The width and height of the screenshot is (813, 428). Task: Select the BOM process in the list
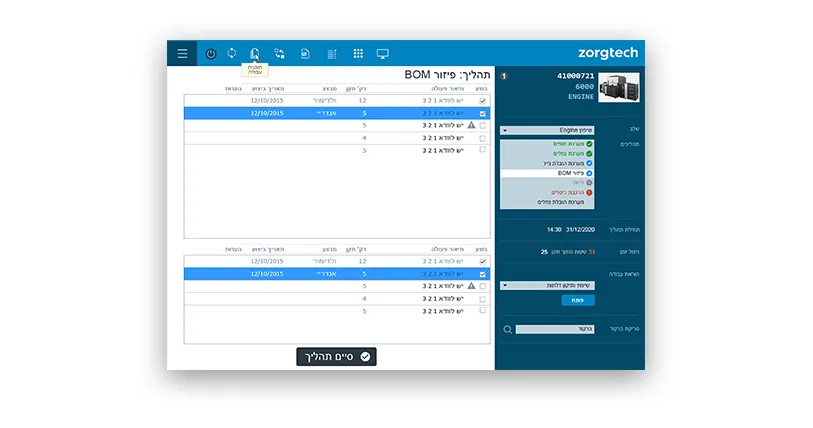pos(547,173)
